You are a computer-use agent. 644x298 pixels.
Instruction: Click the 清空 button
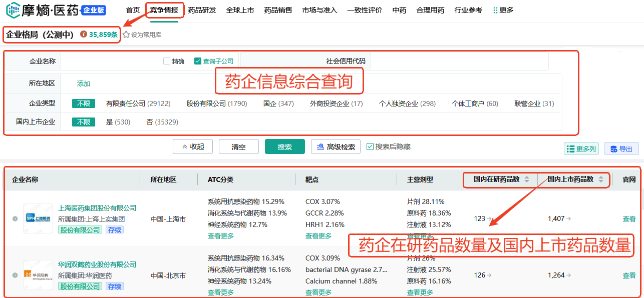pos(239,146)
